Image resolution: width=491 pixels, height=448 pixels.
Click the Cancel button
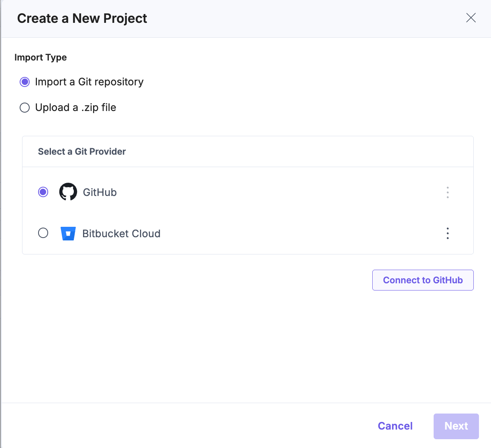click(395, 426)
